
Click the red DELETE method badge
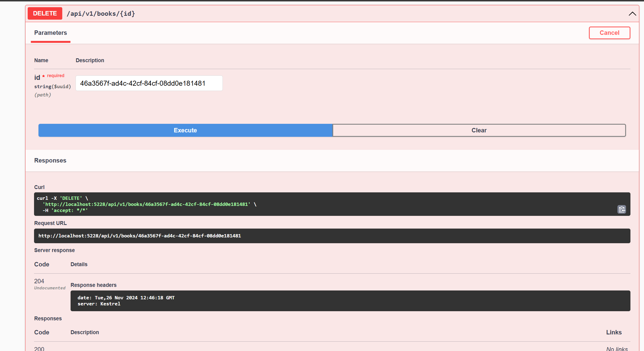click(x=45, y=14)
